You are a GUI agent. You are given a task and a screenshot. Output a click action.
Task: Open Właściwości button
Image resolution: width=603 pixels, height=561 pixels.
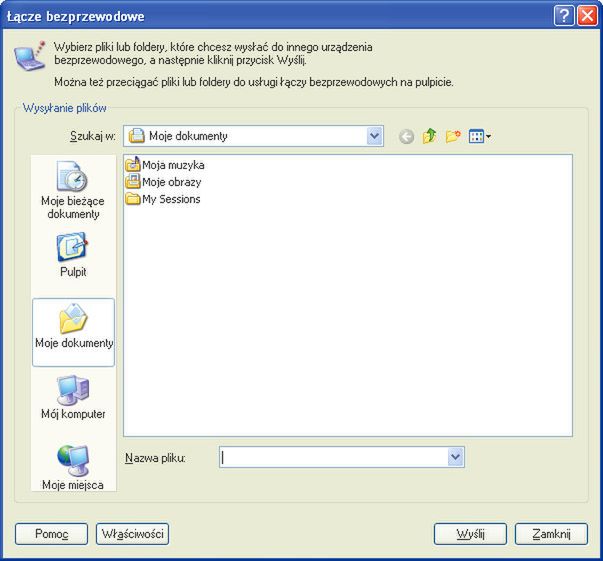pyautogui.click(x=132, y=534)
